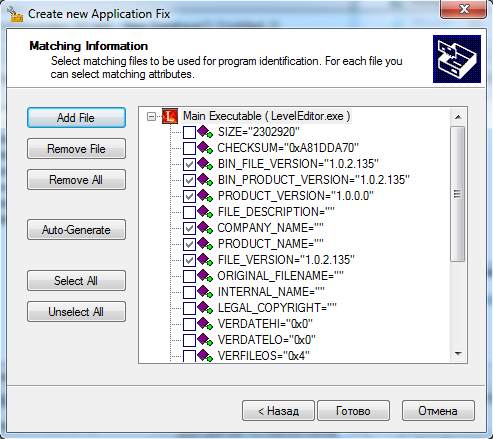
Task: Select the FILE_DESCRIPTION="" text
Action: click(276, 212)
